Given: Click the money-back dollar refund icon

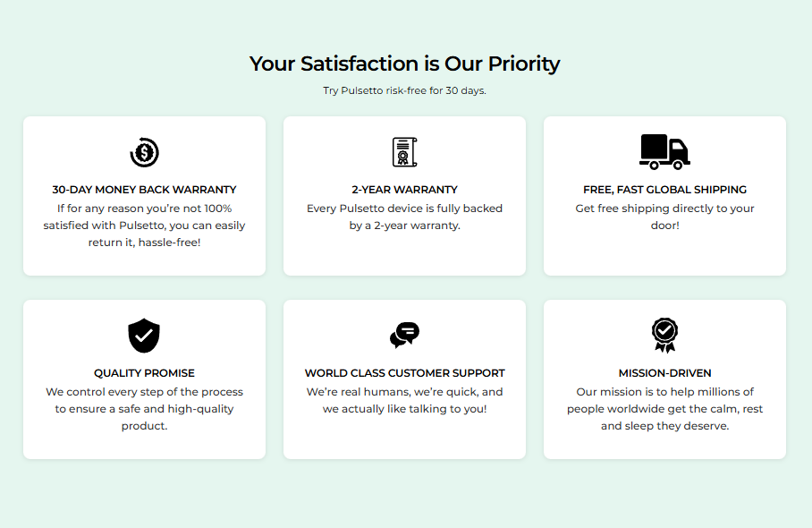Looking at the screenshot, I should [144, 153].
